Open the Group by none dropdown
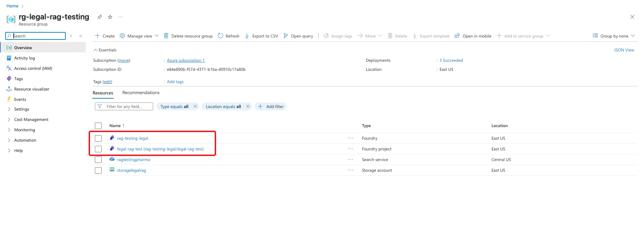This screenshot has height=227, width=644. click(614, 36)
